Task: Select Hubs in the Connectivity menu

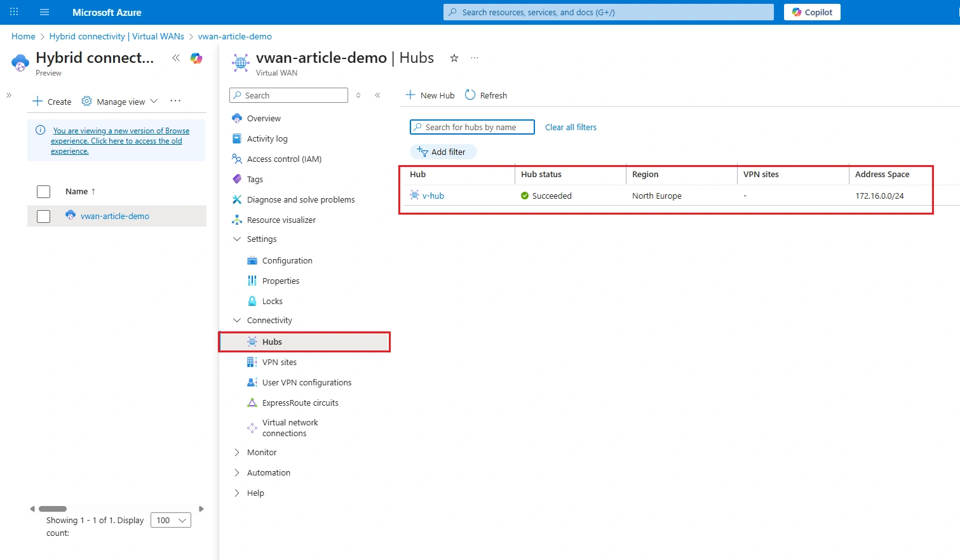Action: 304,342
